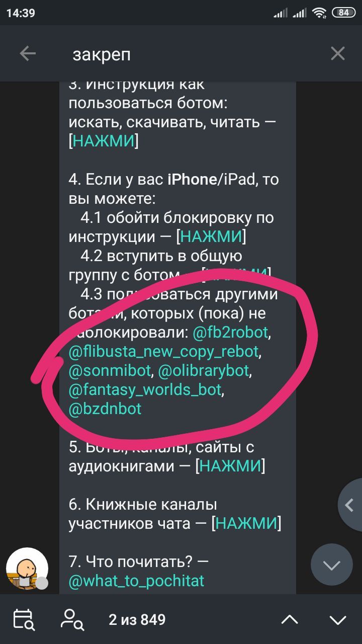Viewport: 362px width, 644px height.
Task: Expand the side arrow panel on right
Action: pyautogui.click(x=350, y=505)
